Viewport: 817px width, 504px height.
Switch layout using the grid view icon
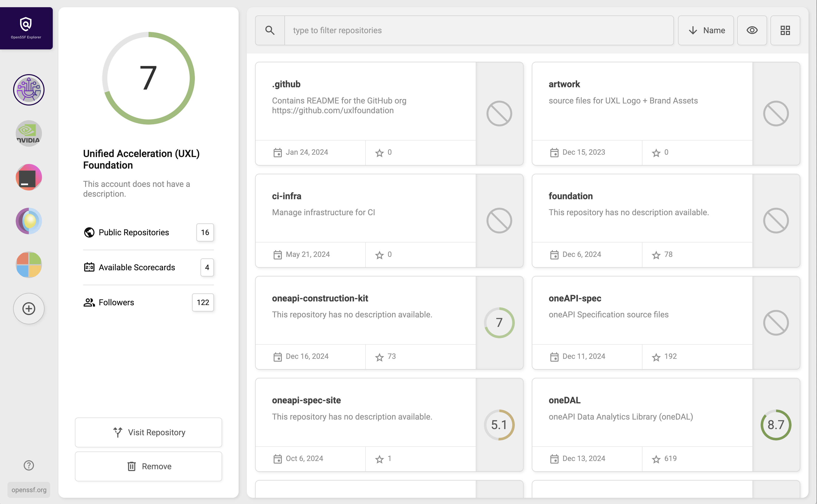click(785, 30)
